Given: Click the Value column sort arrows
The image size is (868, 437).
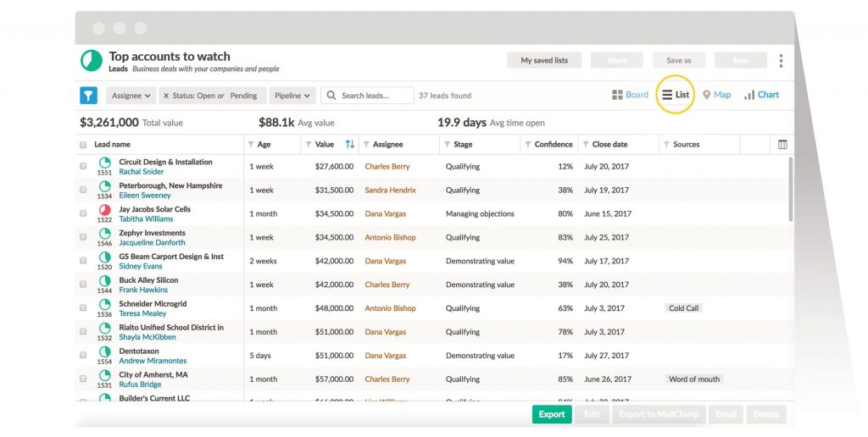Looking at the screenshot, I should (349, 145).
